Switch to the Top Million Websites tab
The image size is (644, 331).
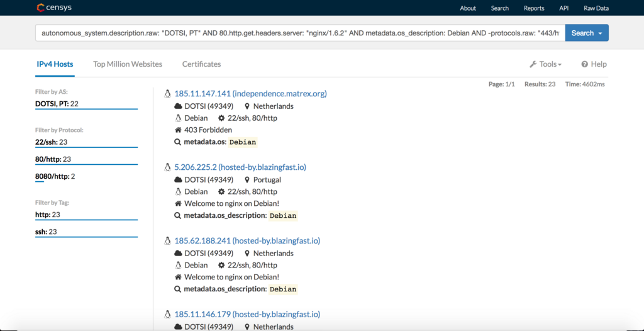point(128,64)
